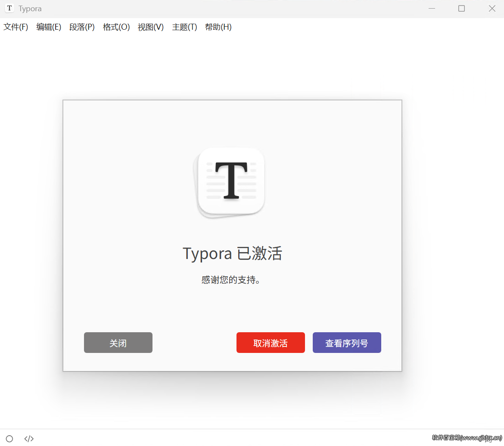The image size is (504, 446).
Task: Open the 段落(P) menu
Action: click(x=82, y=27)
